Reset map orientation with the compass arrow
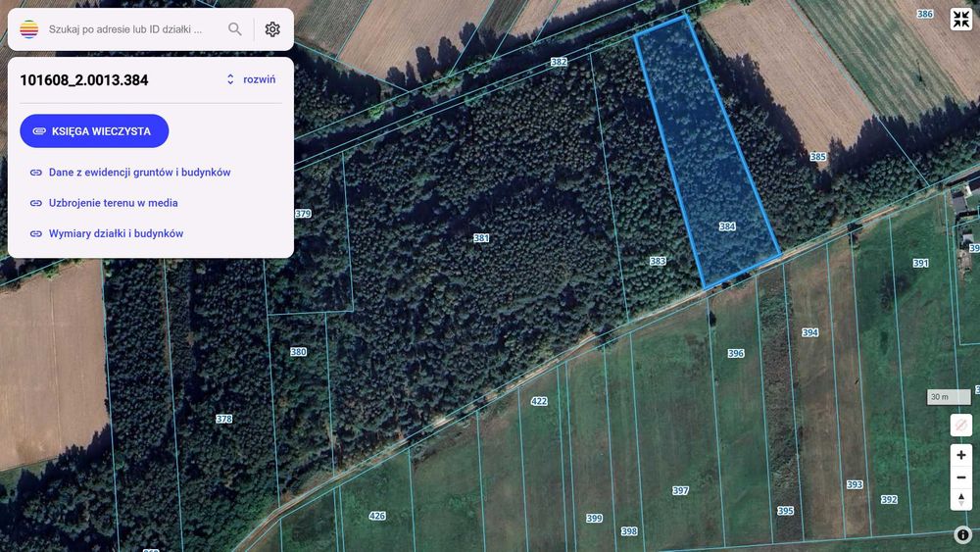980x552 pixels. coord(961,499)
